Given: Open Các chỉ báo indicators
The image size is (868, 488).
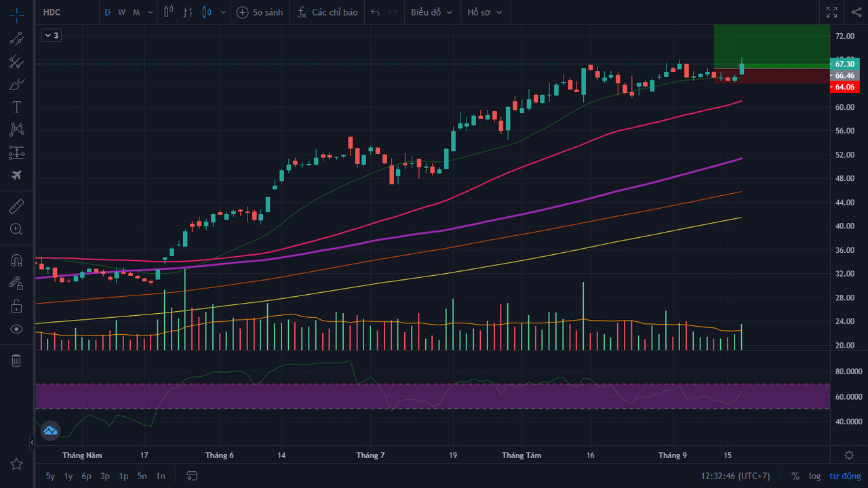Looking at the screenshot, I should point(328,12).
